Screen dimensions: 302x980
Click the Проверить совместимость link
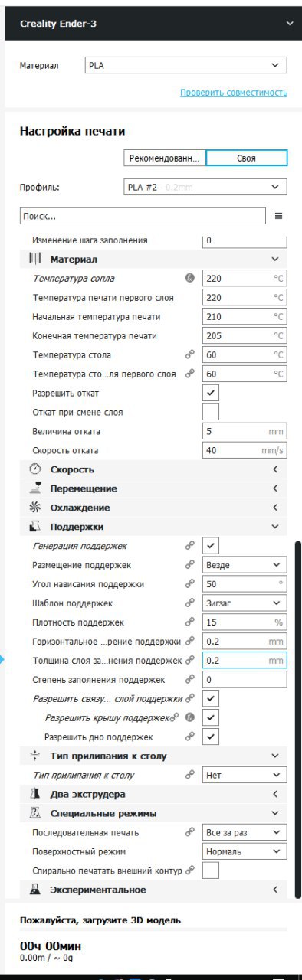(x=234, y=93)
